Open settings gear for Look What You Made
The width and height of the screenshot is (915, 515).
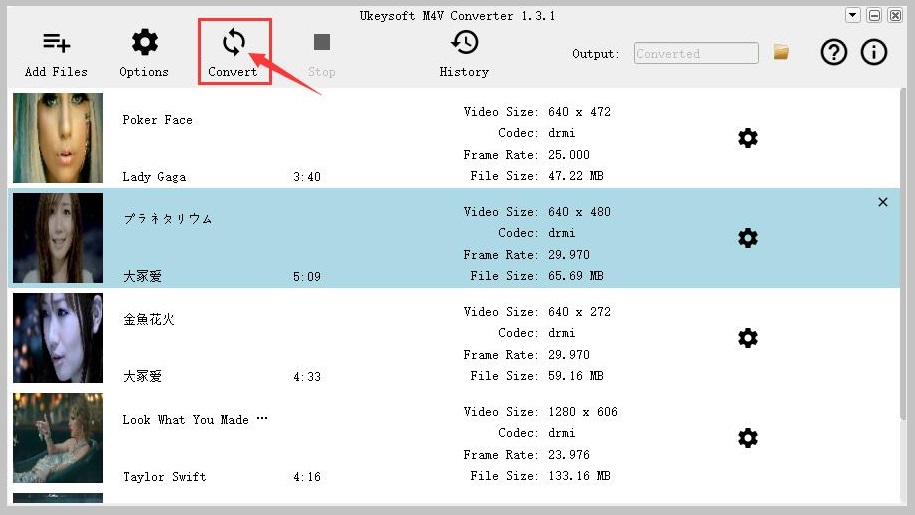[x=748, y=438]
